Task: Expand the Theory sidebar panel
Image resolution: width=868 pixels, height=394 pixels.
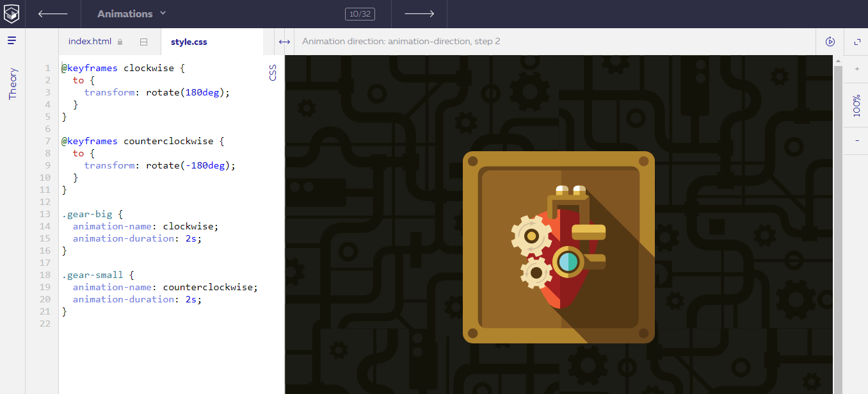Action: (12, 83)
